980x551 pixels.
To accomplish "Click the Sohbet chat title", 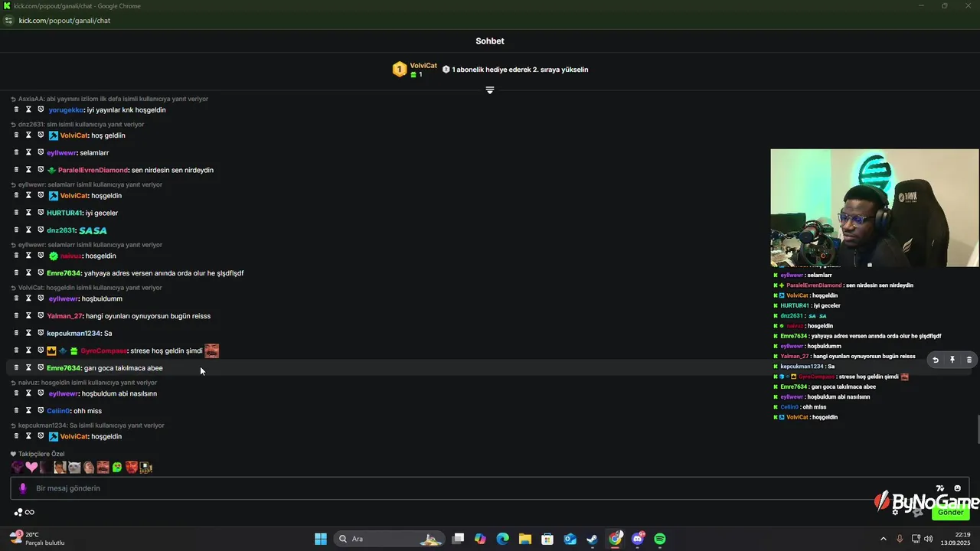I will [490, 41].
